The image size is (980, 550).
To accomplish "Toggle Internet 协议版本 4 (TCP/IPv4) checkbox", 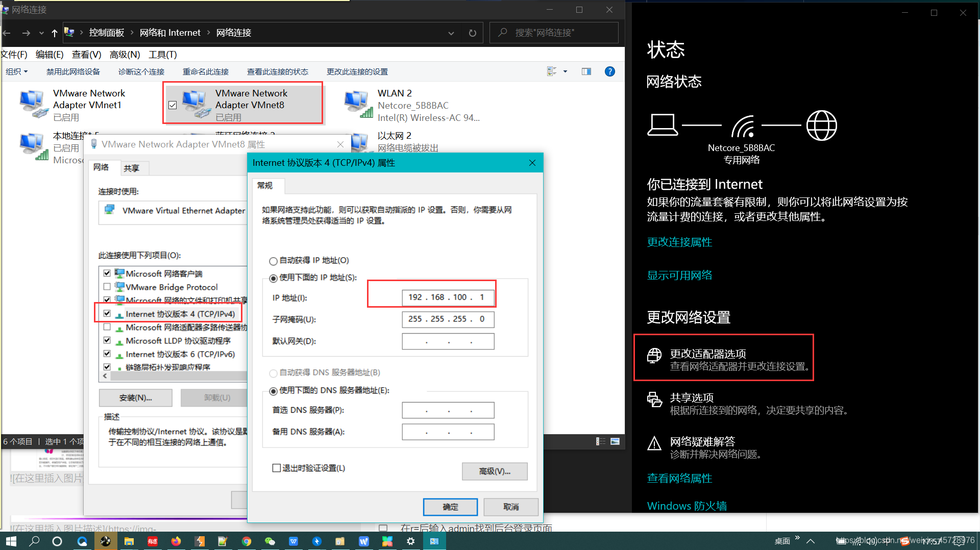I will (x=107, y=313).
